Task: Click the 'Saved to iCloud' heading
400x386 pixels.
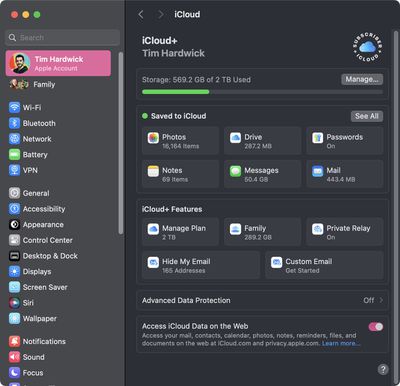Action: pyautogui.click(x=178, y=116)
